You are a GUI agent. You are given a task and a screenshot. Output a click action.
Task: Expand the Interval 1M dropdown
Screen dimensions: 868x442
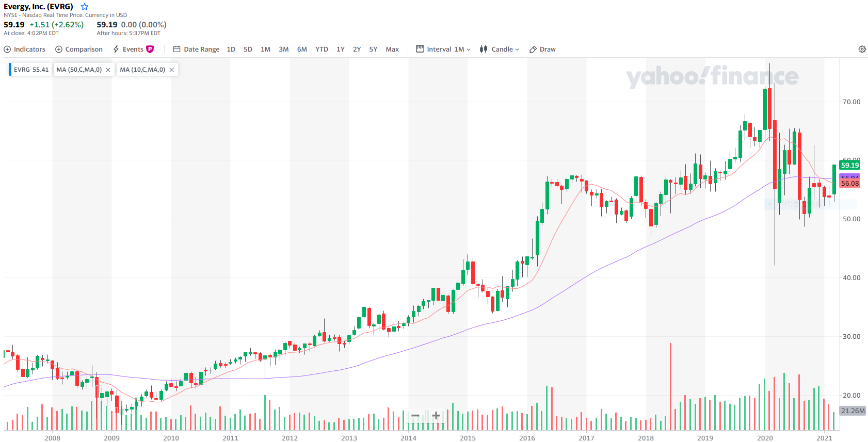[x=443, y=50]
